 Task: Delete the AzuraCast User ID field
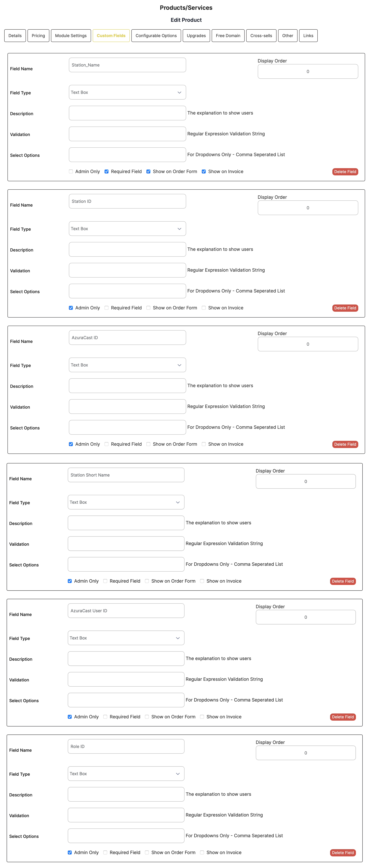[342, 717]
